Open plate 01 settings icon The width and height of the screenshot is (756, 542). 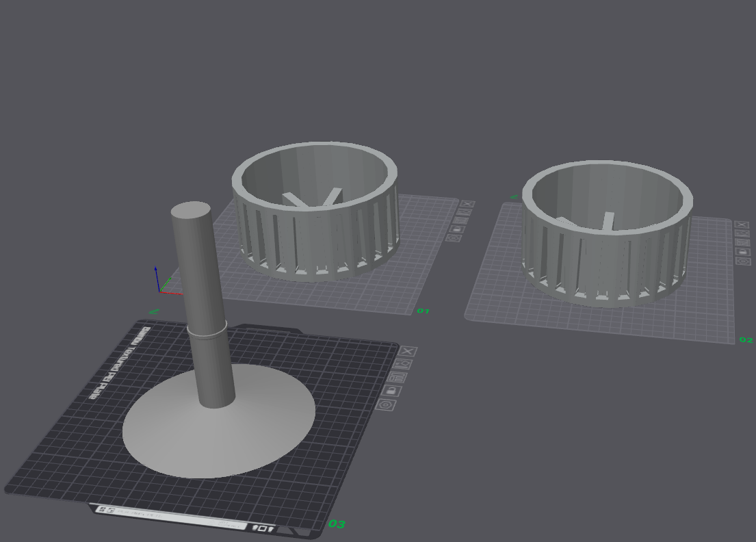(453, 237)
